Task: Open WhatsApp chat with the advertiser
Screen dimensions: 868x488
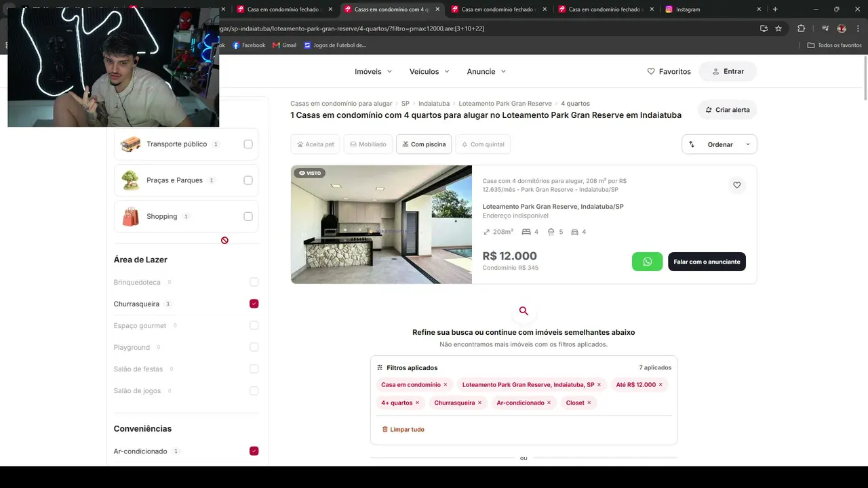Action: (647, 262)
